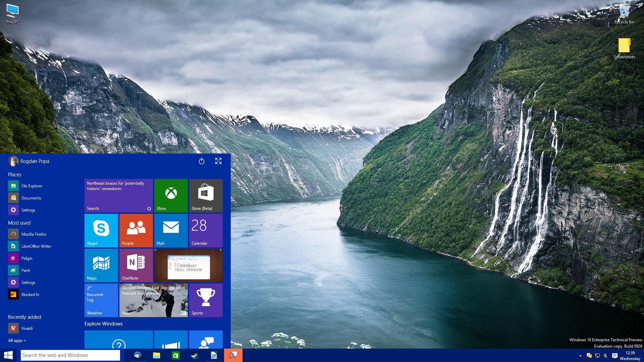Click the Power button in Start menu
This screenshot has height=362, width=644.
click(x=202, y=161)
